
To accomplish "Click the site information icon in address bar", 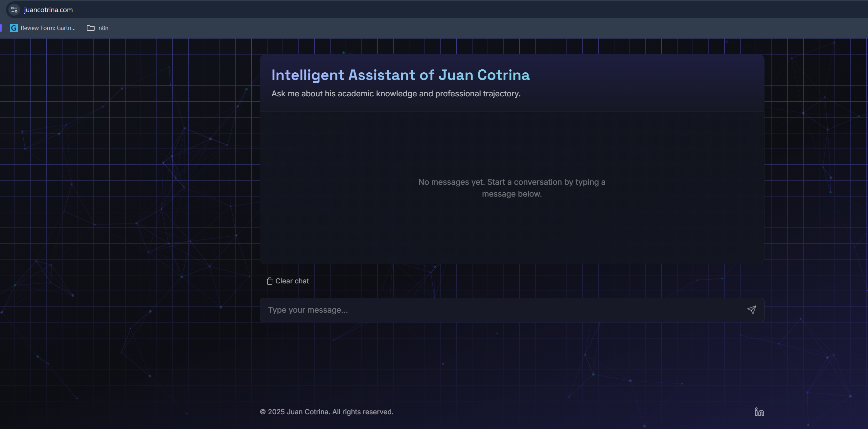I will click(14, 10).
